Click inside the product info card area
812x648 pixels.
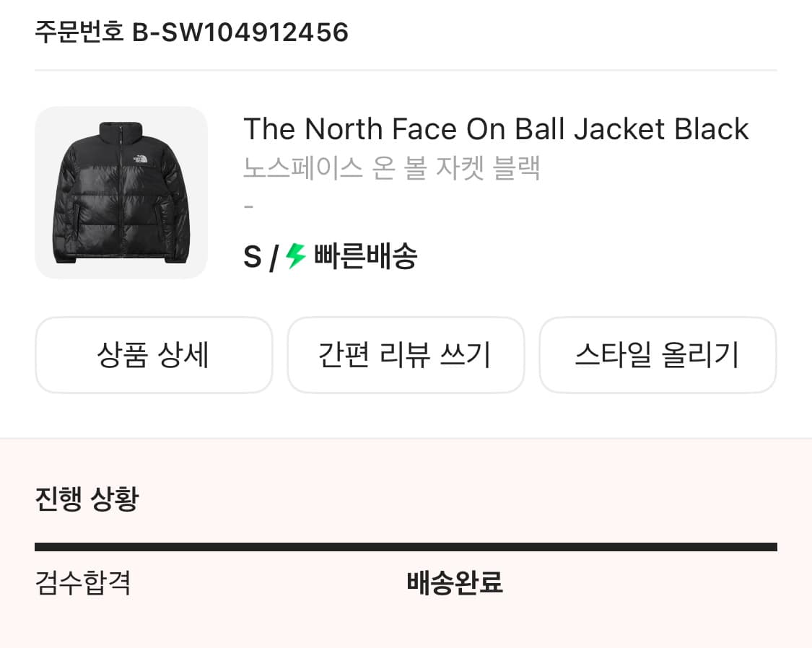coord(406,191)
